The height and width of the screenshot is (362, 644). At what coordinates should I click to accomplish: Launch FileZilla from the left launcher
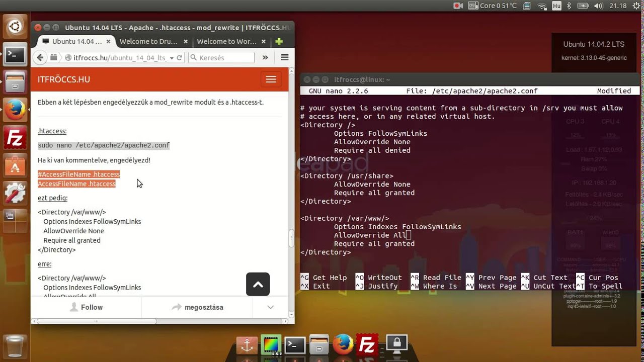[15, 137]
